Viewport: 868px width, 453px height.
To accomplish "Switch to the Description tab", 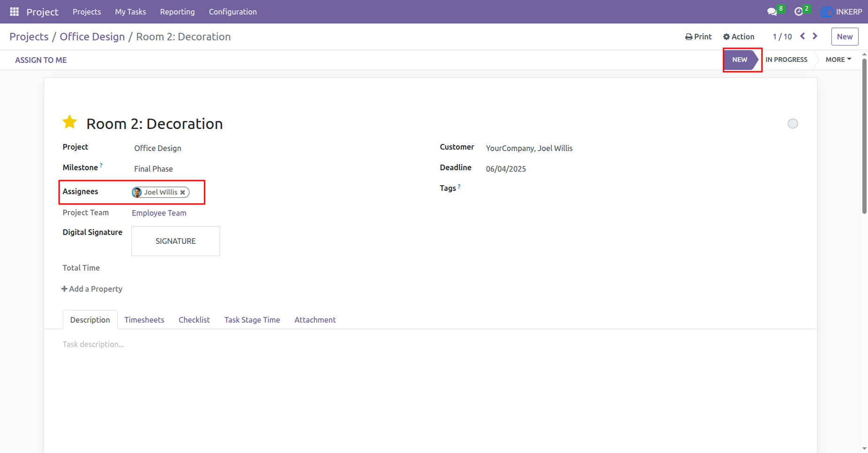I will tap(90, 320).
